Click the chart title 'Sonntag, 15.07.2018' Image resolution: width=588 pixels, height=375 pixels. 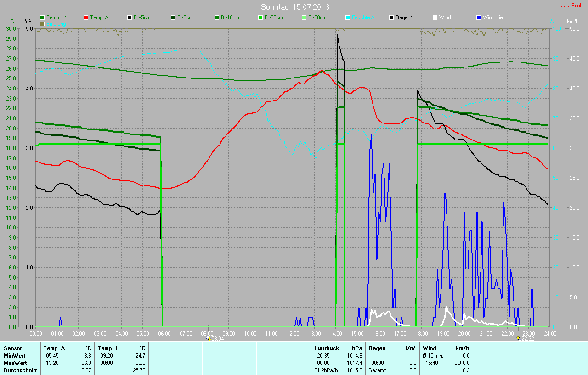295,7
